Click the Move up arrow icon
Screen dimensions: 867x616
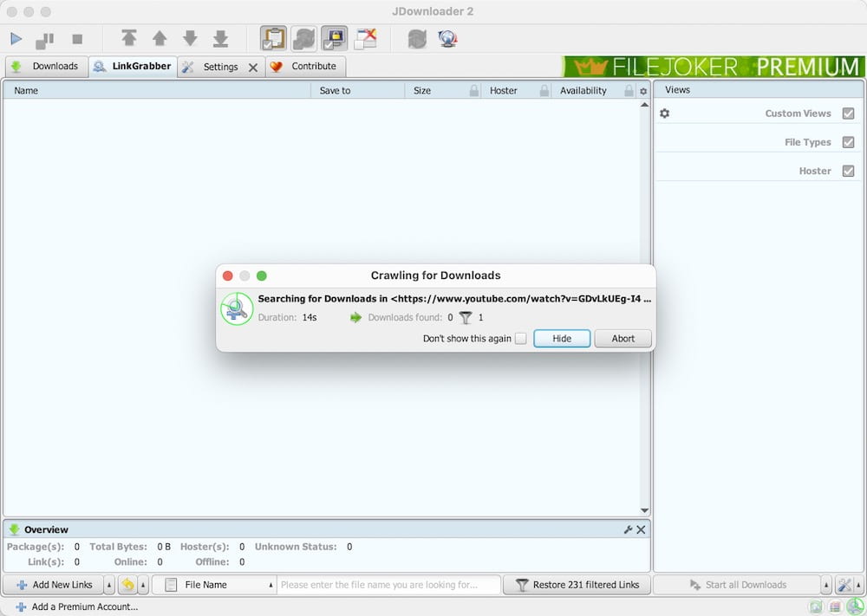point(160,38)
